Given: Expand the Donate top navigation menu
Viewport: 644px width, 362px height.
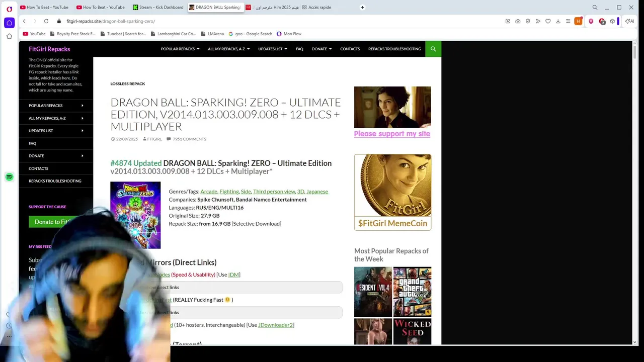Looking at the screenshot, I should [x=321, y=49].
